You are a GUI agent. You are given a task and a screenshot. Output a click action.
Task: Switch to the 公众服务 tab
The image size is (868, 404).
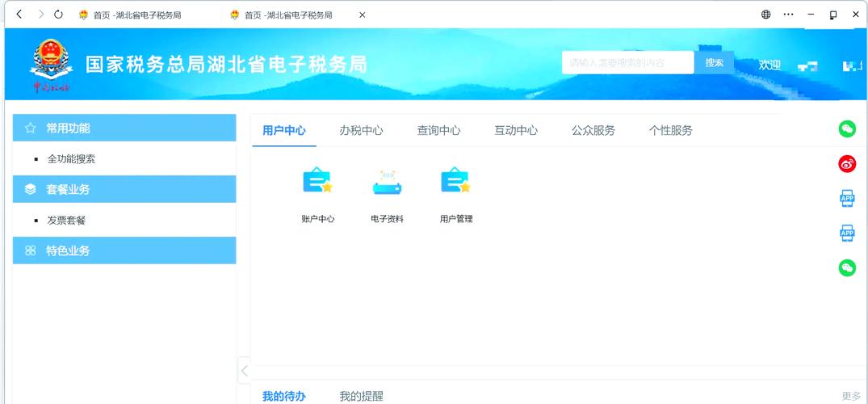point(593,131)
